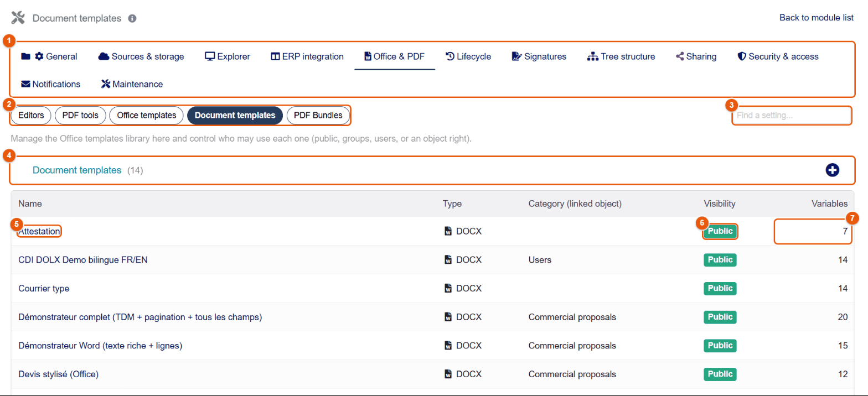Open the Courrier type template
Image resolution: width=868 pixels, height=396 pixels.
coord(44,289)
